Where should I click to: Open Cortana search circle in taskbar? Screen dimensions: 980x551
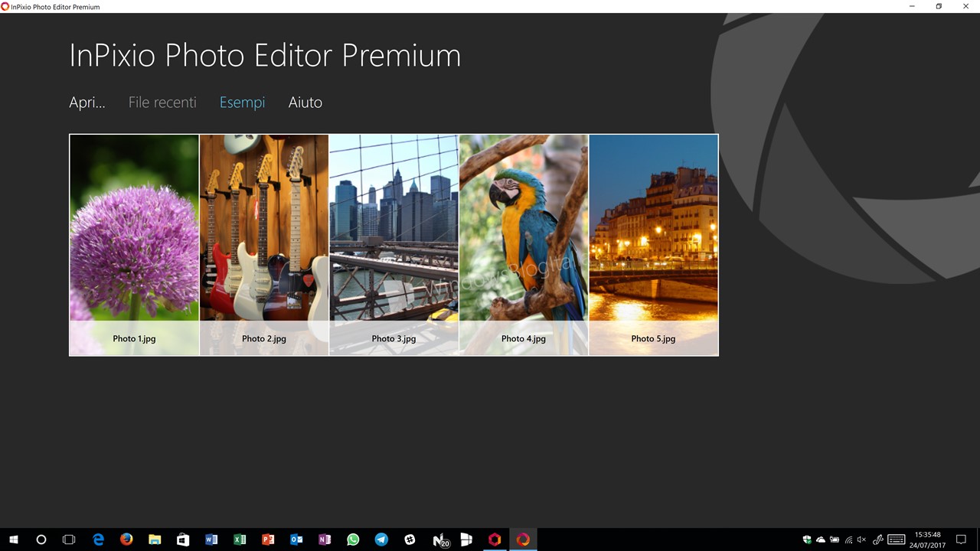pyautogui.click(x=41, y=540)
